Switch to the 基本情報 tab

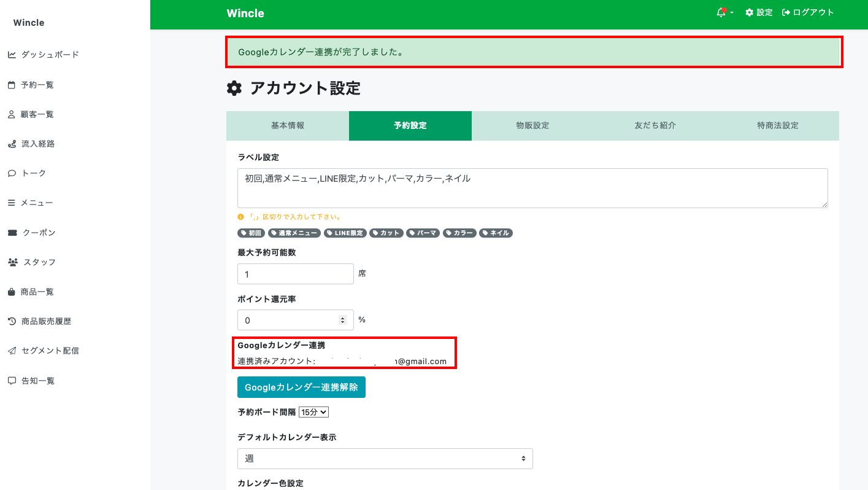(288, 126)
